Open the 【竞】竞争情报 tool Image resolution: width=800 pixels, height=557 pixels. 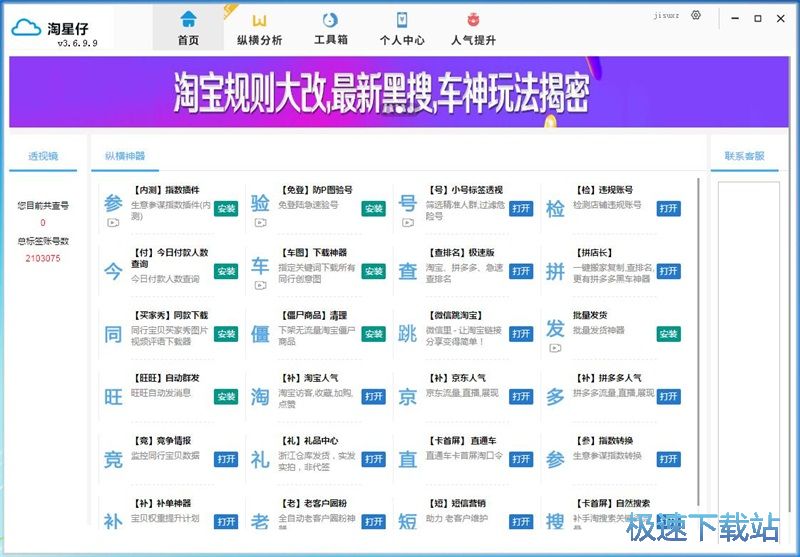pyautogui.click(x=226, y=460)
